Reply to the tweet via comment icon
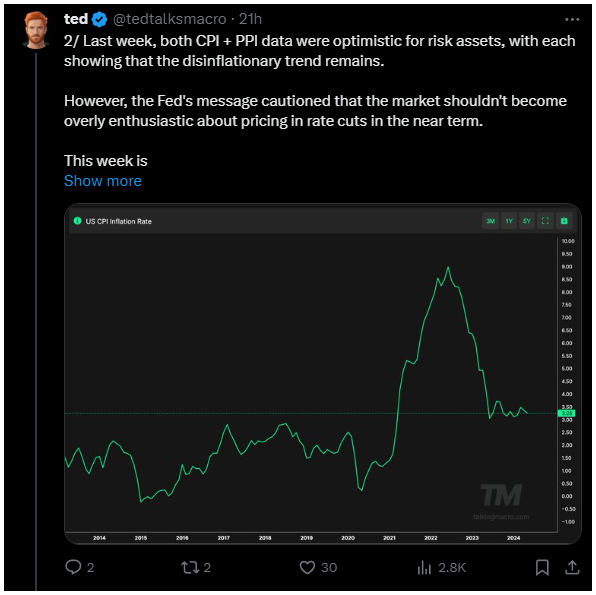Image resolution: width=596 pixels, height=595 pixels. [x=73, y=567]
